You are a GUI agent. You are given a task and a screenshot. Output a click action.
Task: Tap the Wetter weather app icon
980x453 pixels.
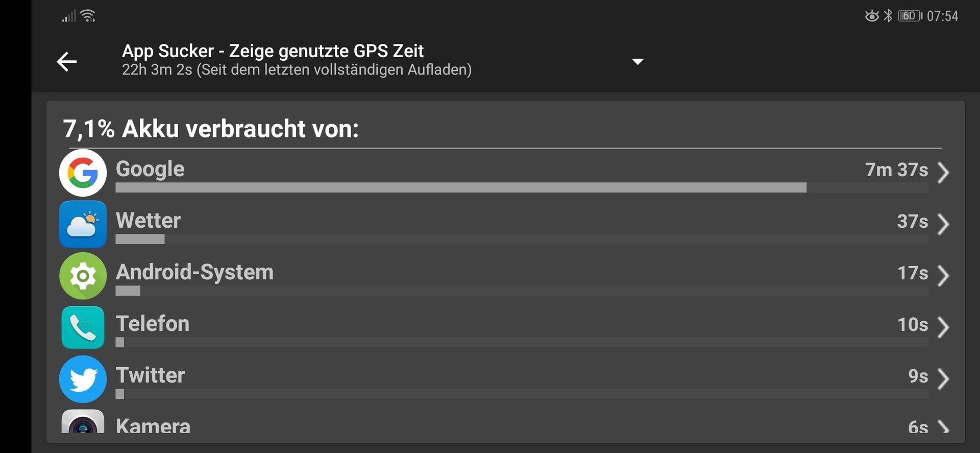(x=83, y=224)
